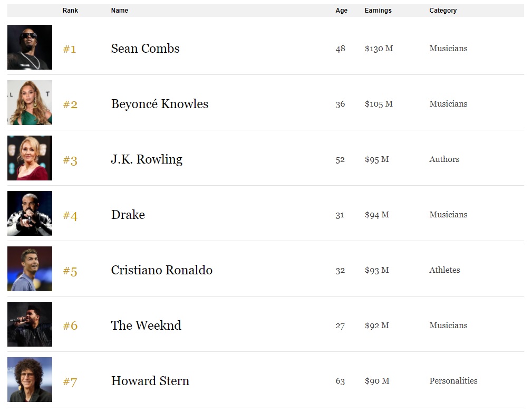Sort by the Age column header
The height and width of the screenshot is (411, 532).
[341, 11]
